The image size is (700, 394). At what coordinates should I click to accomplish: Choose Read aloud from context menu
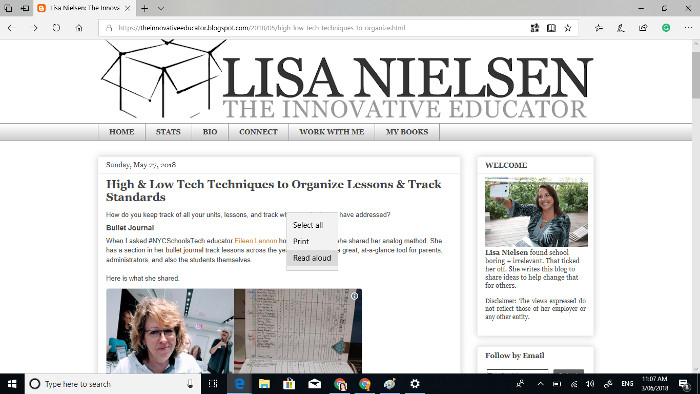coord(312,258)
